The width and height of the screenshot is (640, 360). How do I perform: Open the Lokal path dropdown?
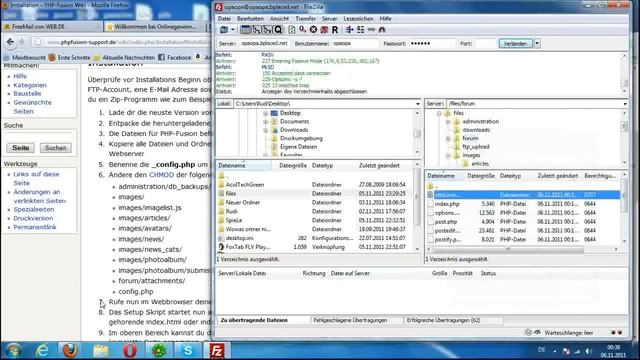(x=418, y=104)
